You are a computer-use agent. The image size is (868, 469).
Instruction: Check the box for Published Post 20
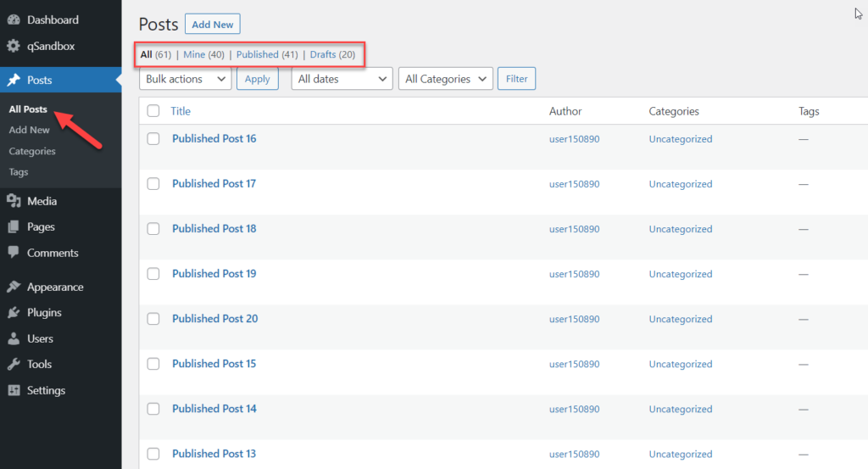pos(153,318)
